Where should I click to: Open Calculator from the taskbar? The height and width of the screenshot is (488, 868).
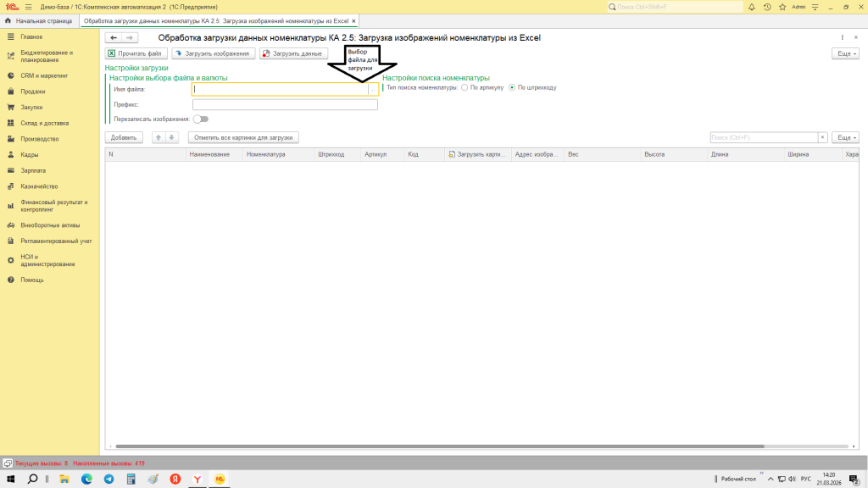[131, 480]
